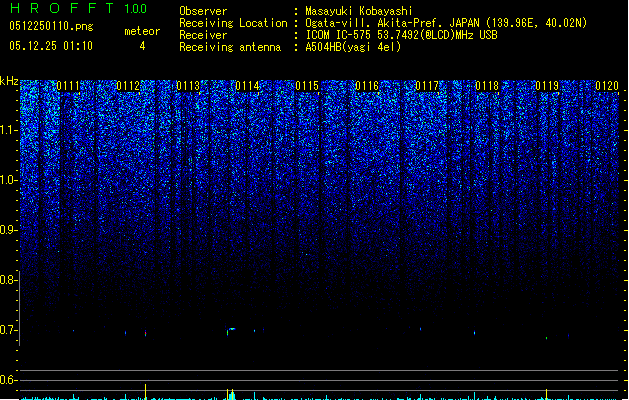Click the 0117 time marker

[427, 86]
